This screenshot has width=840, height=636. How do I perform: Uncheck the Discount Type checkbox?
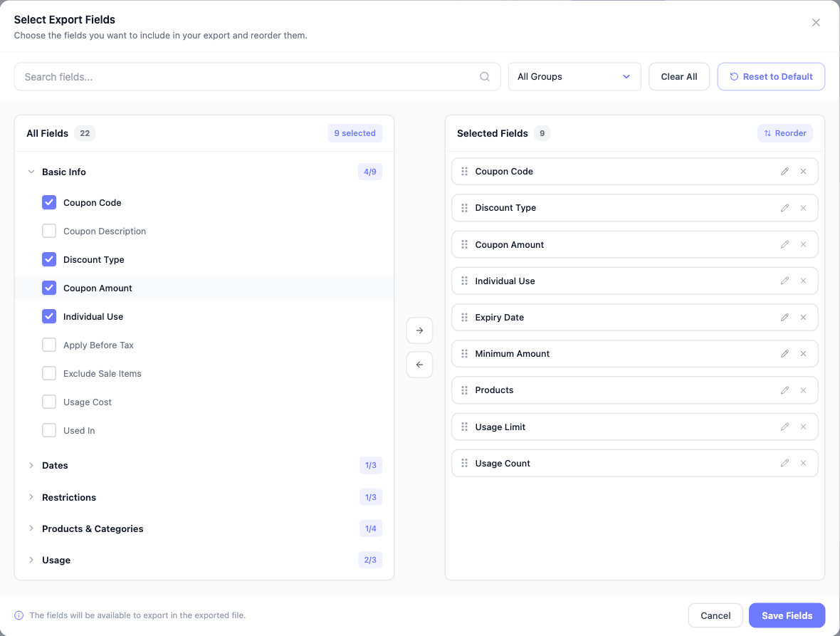pyautogui.click(x=48, y=259)
